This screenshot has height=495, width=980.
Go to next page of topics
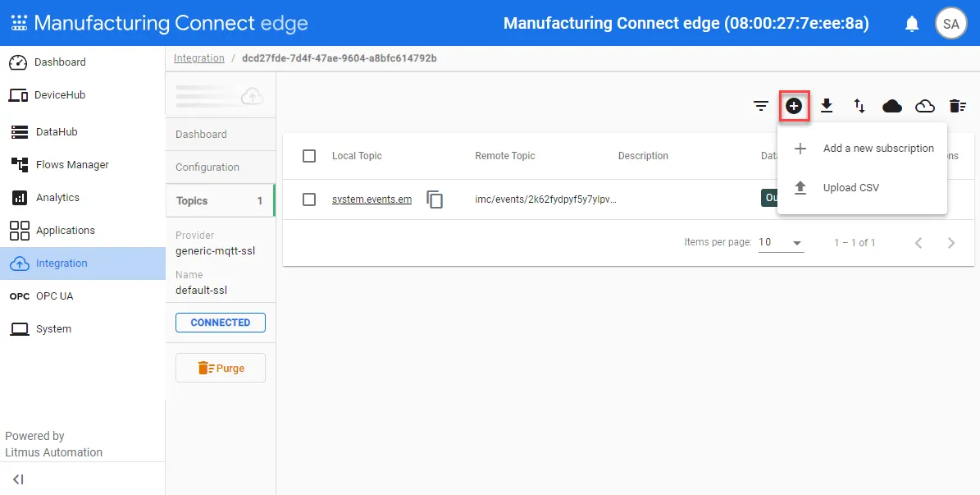951,243
